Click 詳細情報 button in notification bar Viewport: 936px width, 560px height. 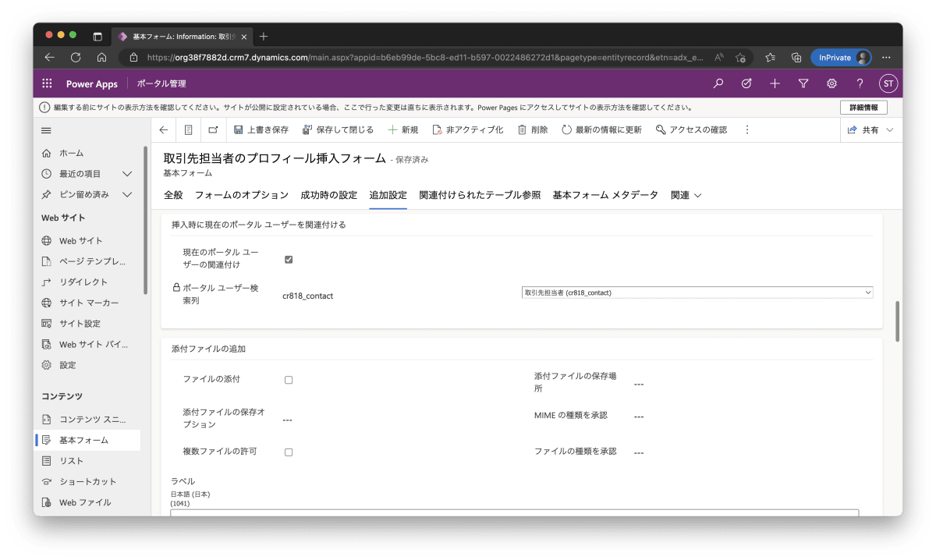863,107
